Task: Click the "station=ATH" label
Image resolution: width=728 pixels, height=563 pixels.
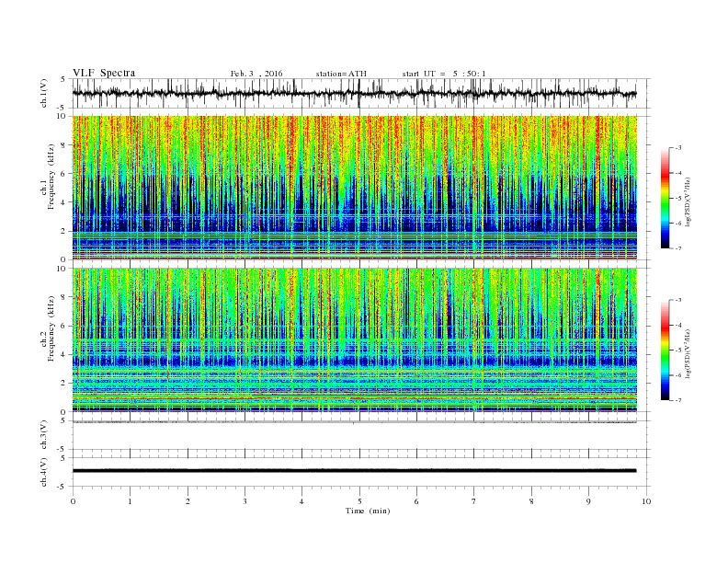Action: click(x=341, y=74)
